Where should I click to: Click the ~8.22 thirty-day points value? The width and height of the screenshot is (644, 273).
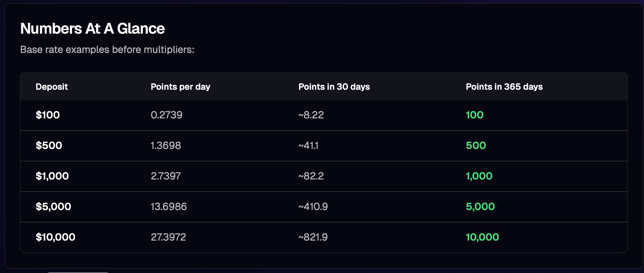pos(311,115)
